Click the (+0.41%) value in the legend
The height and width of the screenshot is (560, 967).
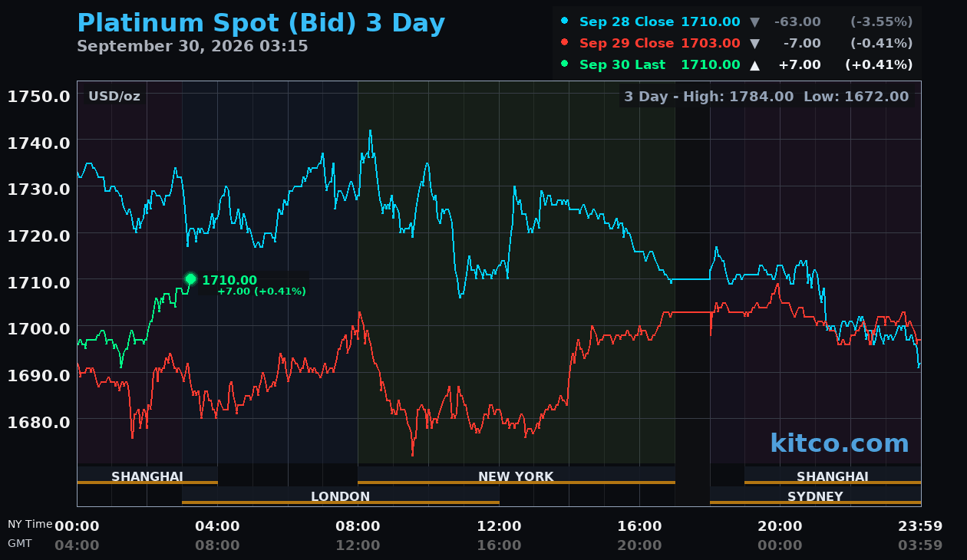pos(880,65)
